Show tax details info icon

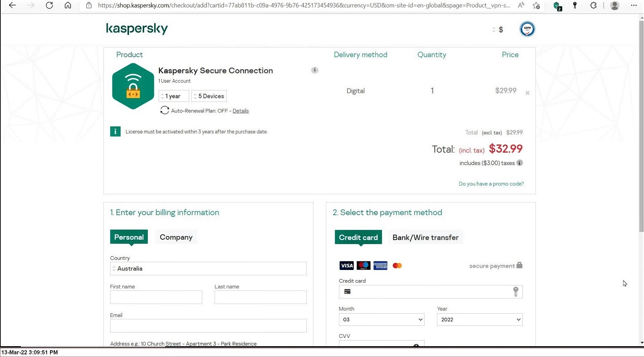pyautogui.click(x=519, y=163)
